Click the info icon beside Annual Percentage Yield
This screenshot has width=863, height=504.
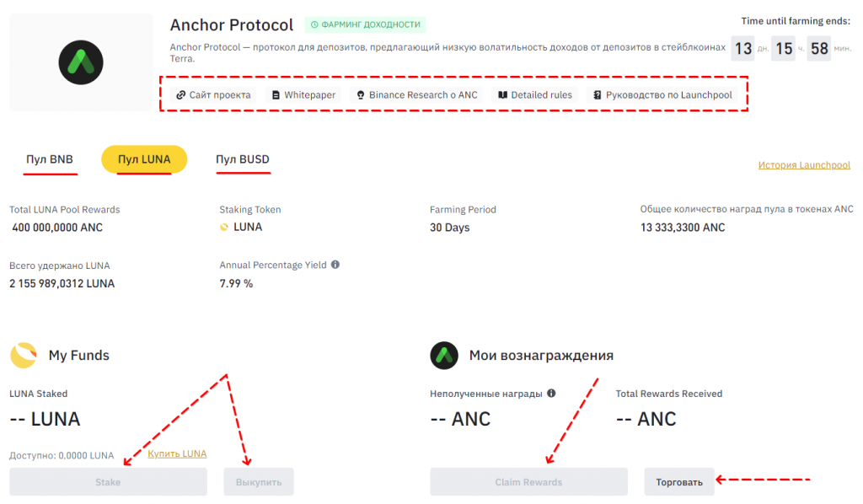point(335,265)
